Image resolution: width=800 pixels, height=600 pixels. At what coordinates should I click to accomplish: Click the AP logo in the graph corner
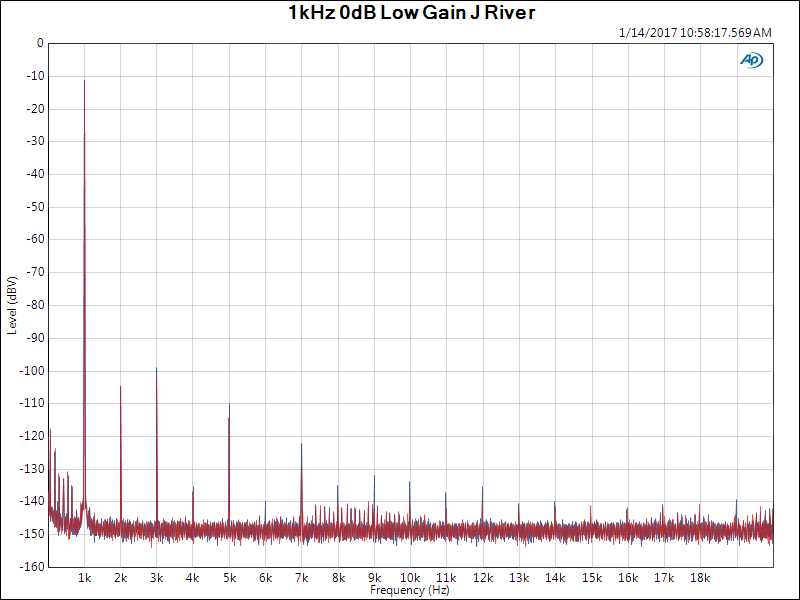752,60
